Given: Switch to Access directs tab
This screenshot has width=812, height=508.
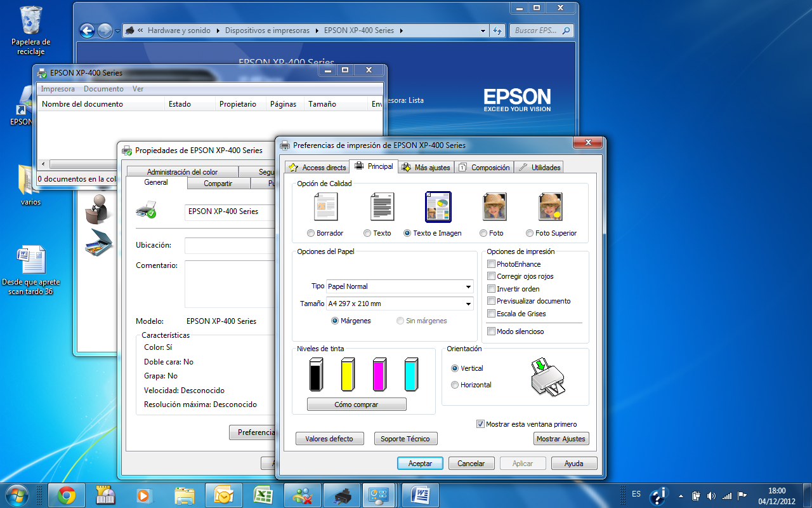Looking at the screenshot, I should click(317, 168).
